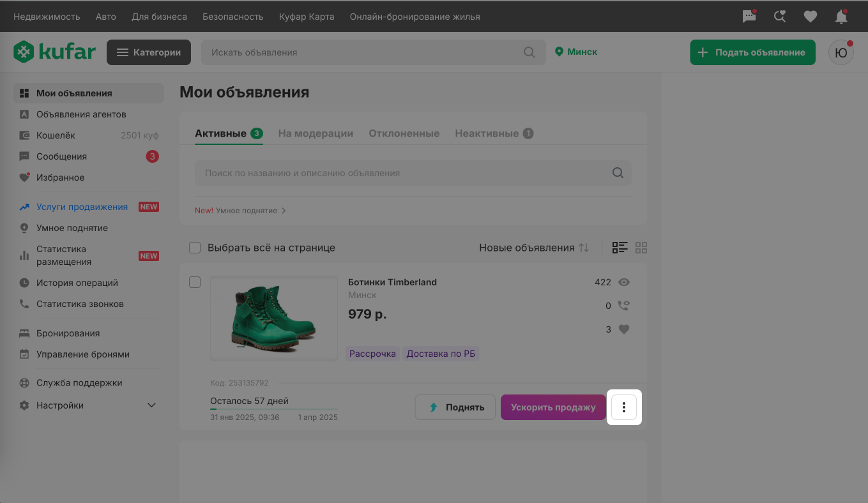Switch to the Неактивные tab
The image size is (868, 503).
point(494,133)
